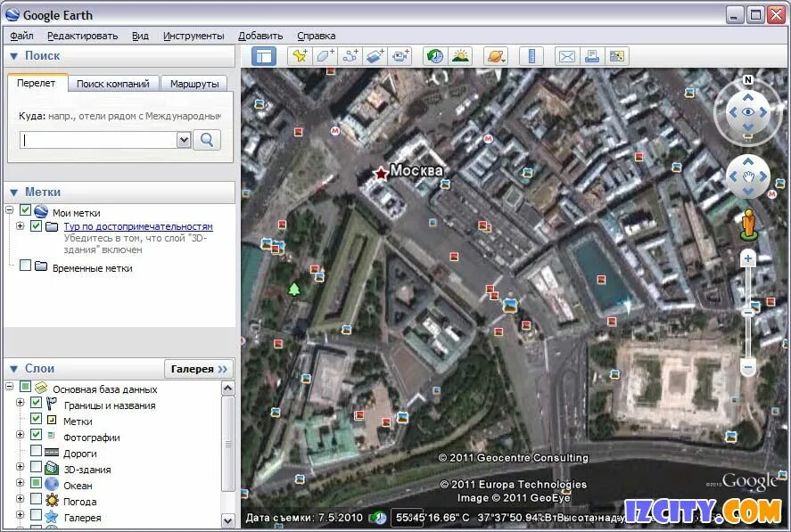Print the current view
This screenshot has height=532, width=791.
coord(592,56)
